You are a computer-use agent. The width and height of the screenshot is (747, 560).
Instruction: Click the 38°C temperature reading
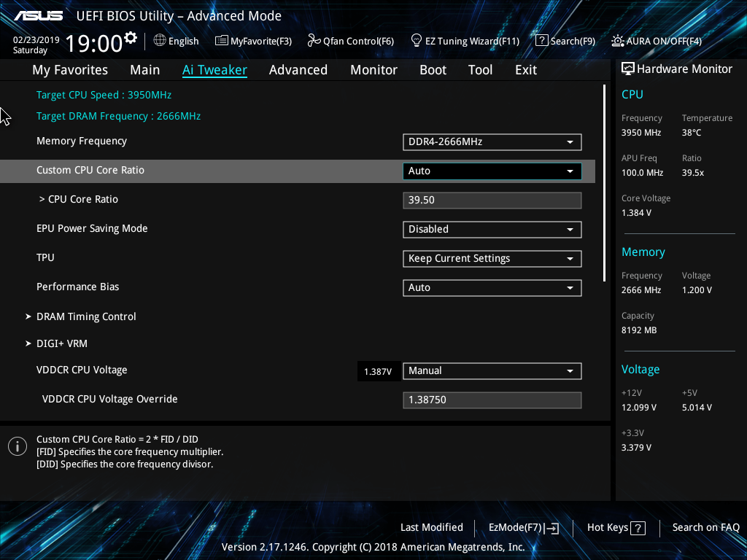(692, 133)
